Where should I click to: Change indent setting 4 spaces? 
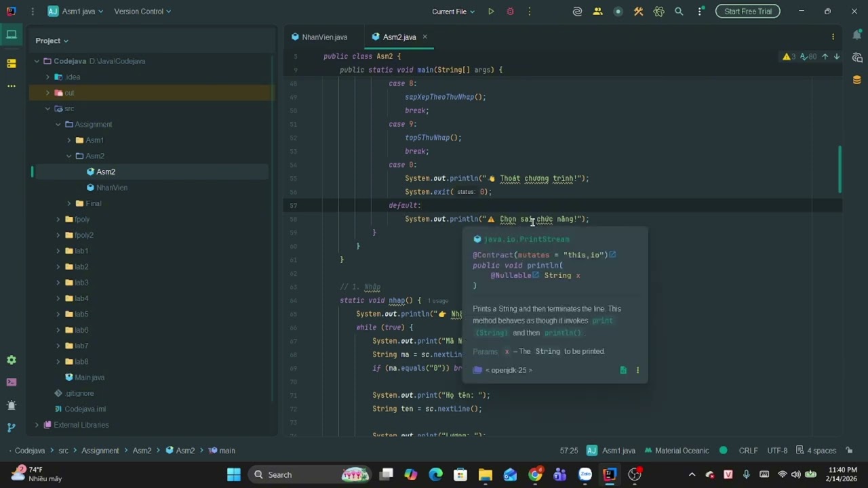tap(817, 451)
